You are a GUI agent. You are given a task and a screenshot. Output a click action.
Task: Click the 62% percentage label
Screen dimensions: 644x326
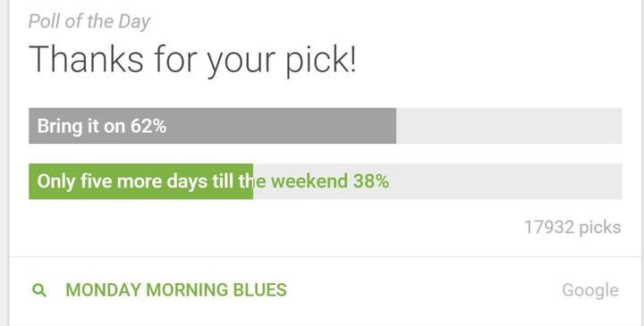148,126
